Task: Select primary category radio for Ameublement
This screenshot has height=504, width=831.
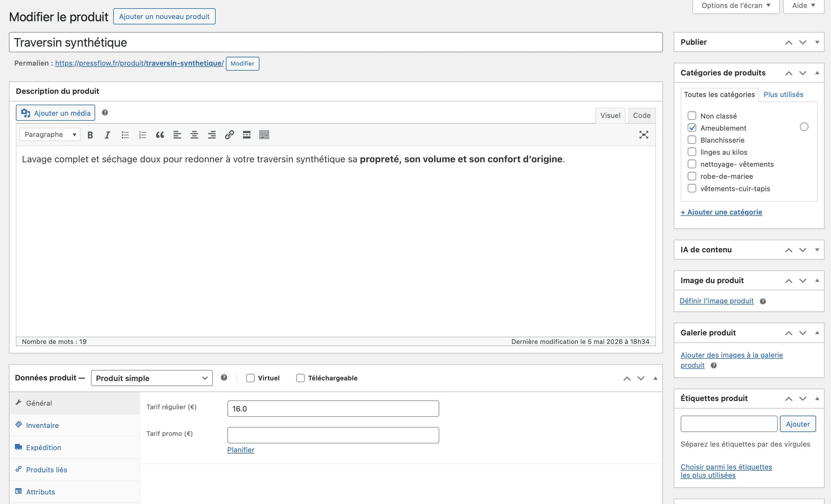Action: click(x=804, y=127)
